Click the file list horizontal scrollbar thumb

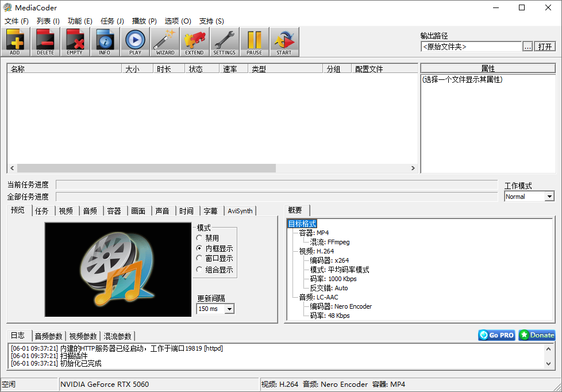pyautogui.click(x=146, y=168)
